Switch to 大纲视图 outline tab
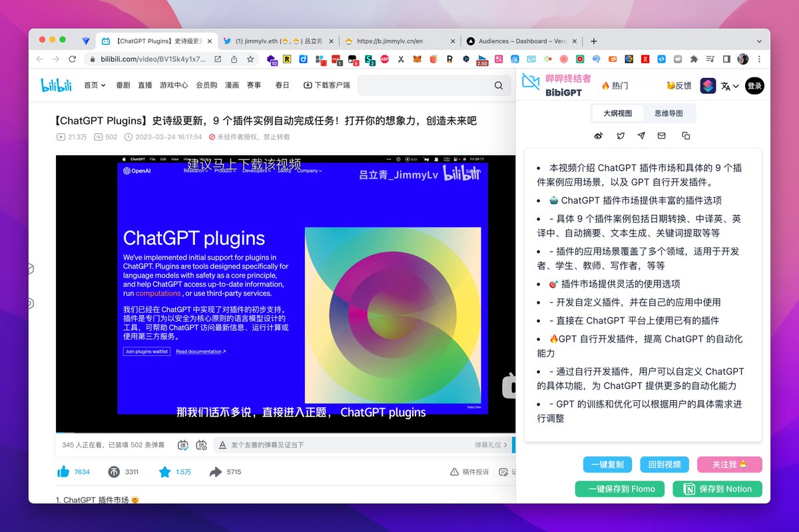 pyautogui.click(x=618, y=113)
